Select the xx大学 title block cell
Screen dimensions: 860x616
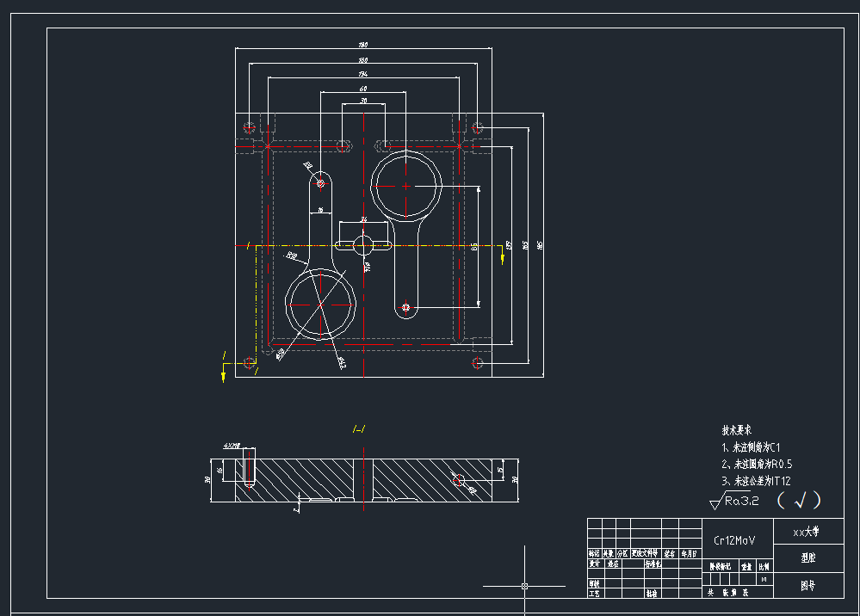coord(808,531)
